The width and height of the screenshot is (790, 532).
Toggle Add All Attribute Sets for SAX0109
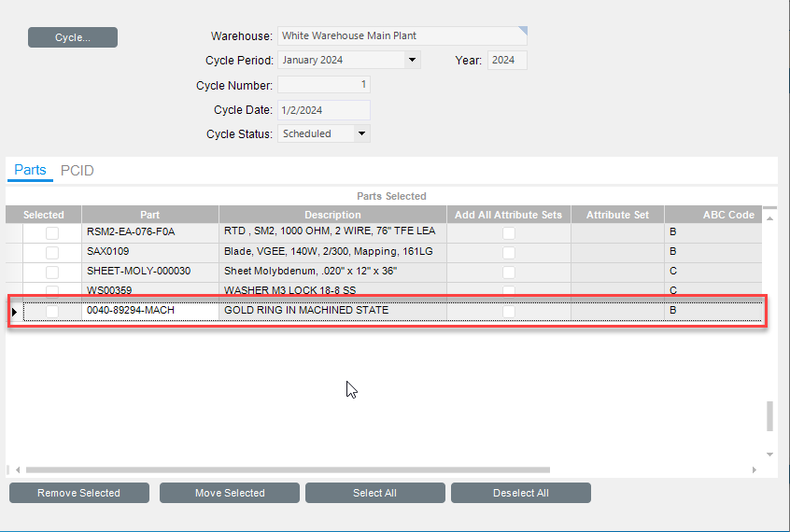point(509,252)
